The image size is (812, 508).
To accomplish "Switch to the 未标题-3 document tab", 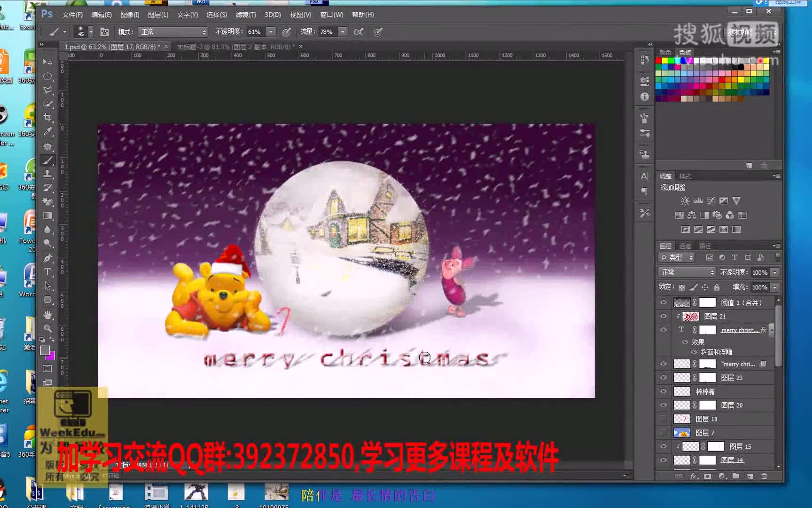I will coord(236,47).
